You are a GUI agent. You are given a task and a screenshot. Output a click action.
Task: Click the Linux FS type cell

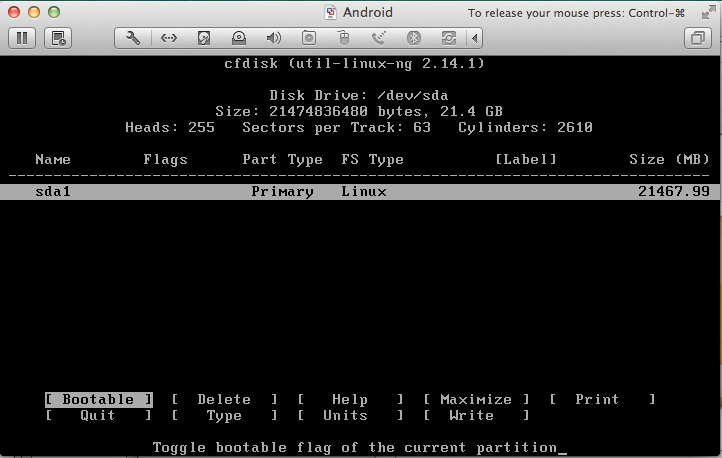point(364,191)
